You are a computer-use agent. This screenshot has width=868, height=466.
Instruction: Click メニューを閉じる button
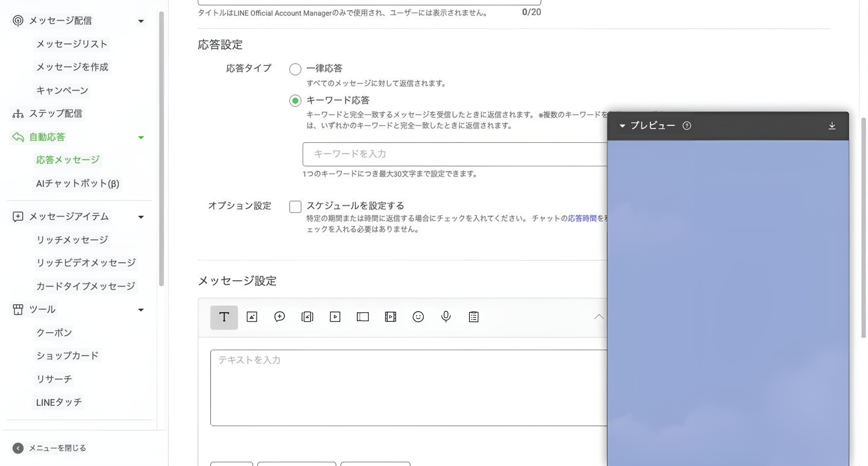coord(50,448)
